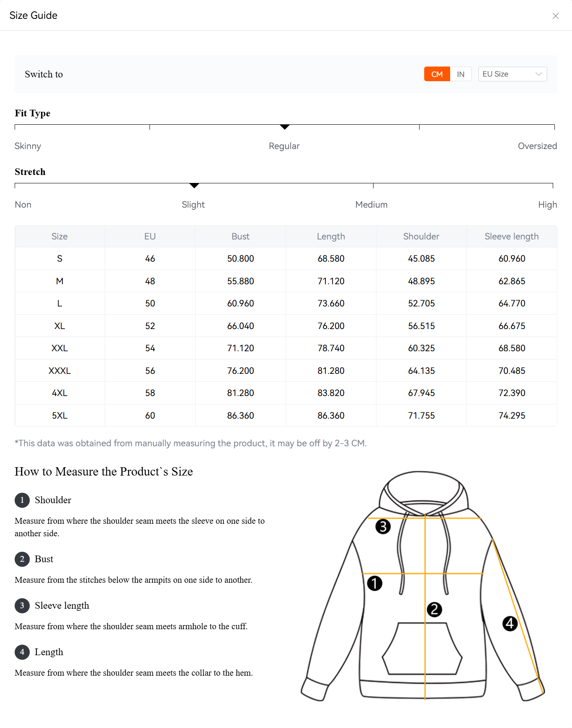Click the number 2 Bust step badge
This screenshot has height=728, width=572.
click(22, 559)
